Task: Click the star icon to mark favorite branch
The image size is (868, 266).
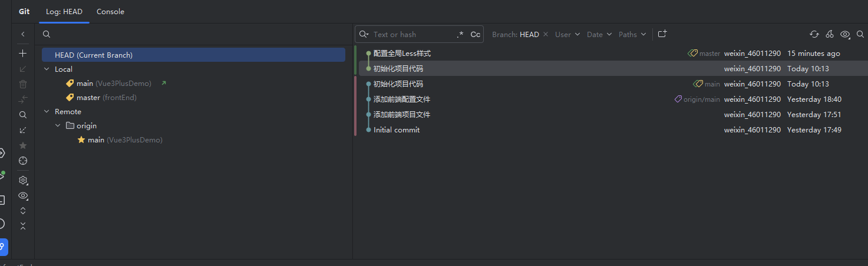Action: pyautogui.click(x=23, y=145)
